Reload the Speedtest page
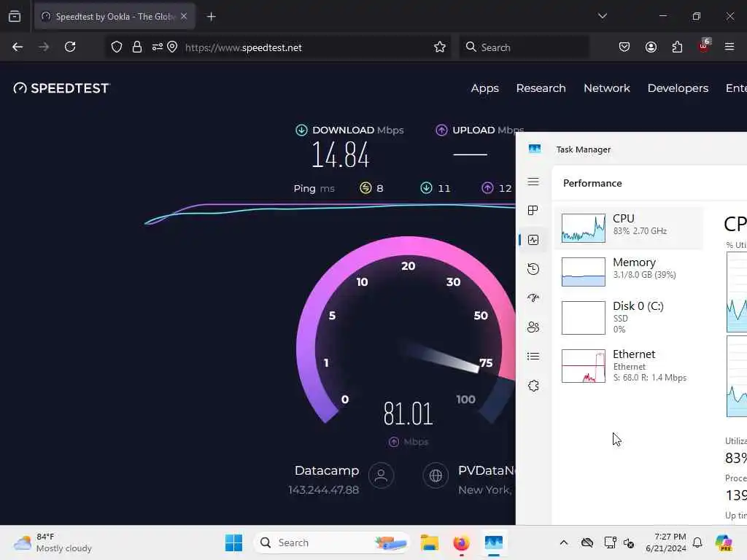The image size is (747, 560). point(70,47)
